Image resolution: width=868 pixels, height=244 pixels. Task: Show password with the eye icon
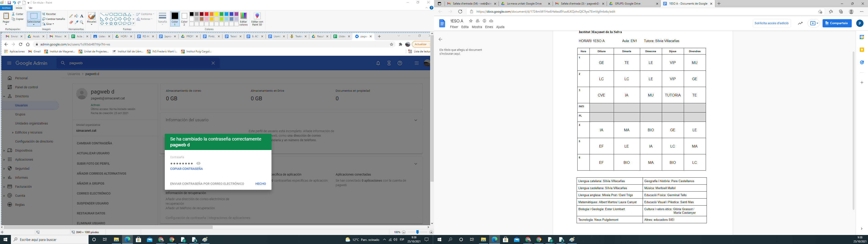pyautogui.click(x=198, y=163)
